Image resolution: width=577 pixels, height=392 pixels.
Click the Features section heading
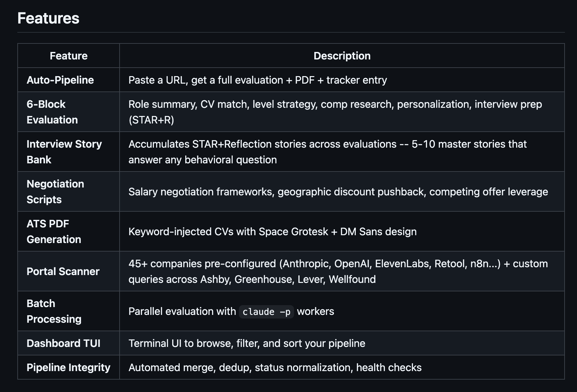[x=48, y=18]
